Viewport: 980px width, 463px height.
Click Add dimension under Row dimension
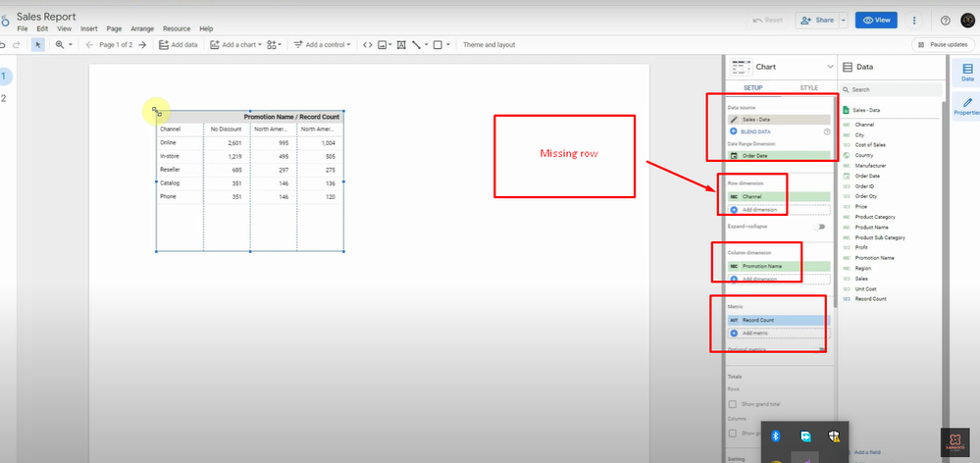click(779, 210)
